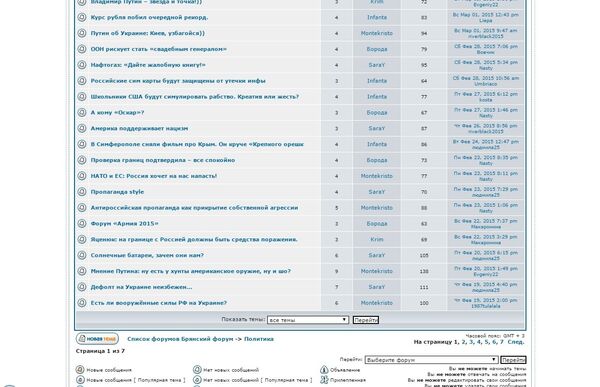Click 'Перейти' button beside forum selector
This screenshot has height=387, width=600.
tap(513, 360)
